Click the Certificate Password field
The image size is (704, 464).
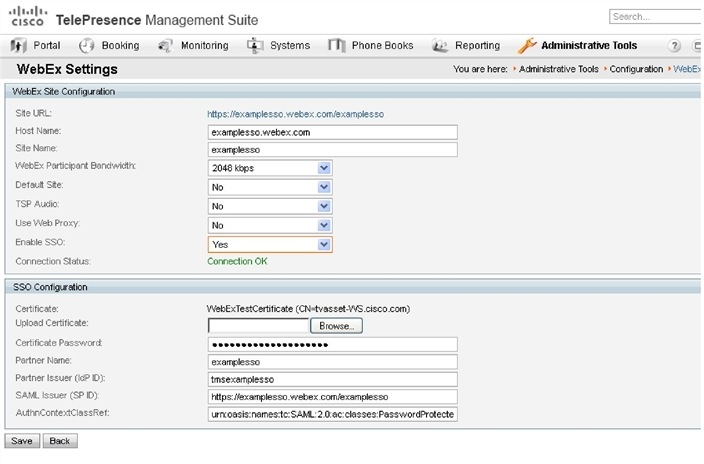pos(333,345)
